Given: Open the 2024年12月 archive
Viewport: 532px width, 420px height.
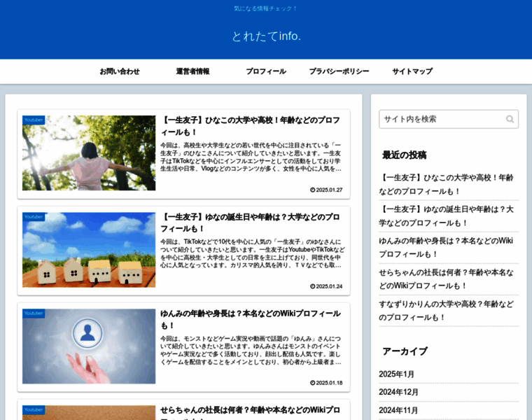Looking at the screenshot, I should tap(398, 392).
